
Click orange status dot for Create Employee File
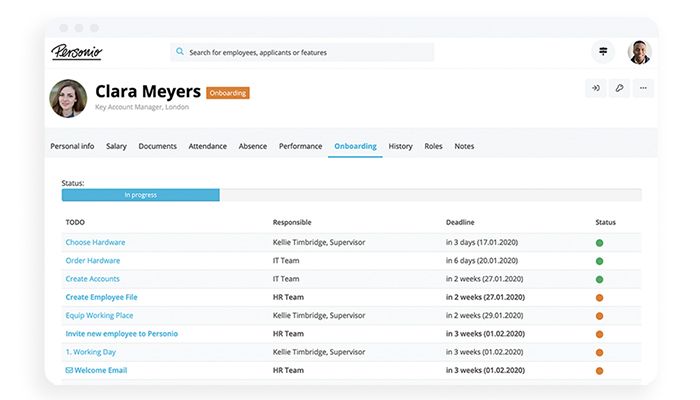pyautogui.click(x=600, y=297)
